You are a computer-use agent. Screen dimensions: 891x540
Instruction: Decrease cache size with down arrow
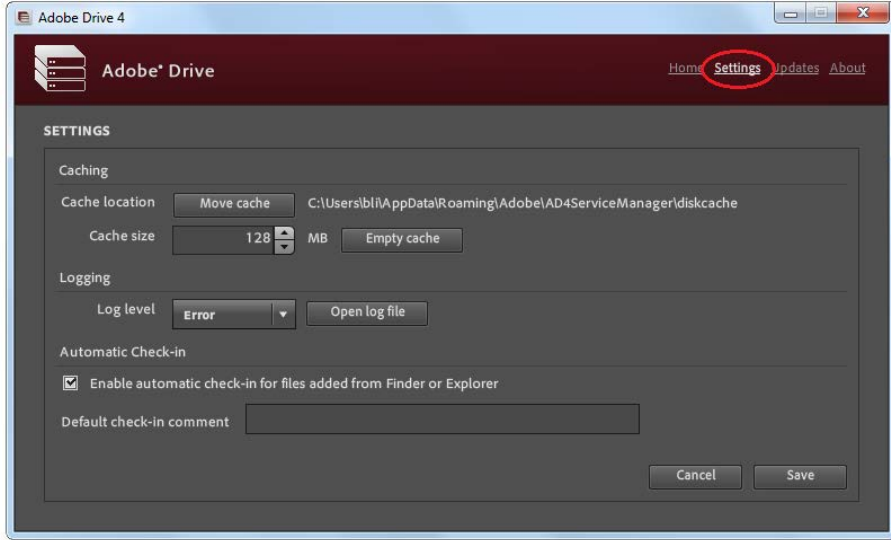(x=284, y=247)
